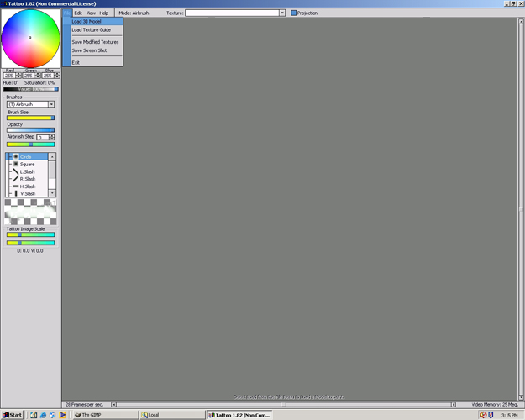Screen dimensions: 525x420
Task: Click the 'U: 0.0 V: 0.0' readout
Action: (30, 251)
